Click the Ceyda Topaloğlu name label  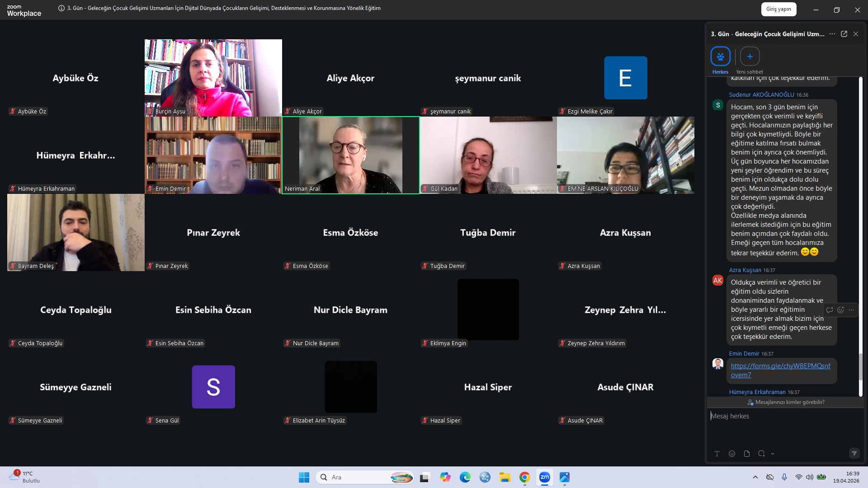point(36,343)
